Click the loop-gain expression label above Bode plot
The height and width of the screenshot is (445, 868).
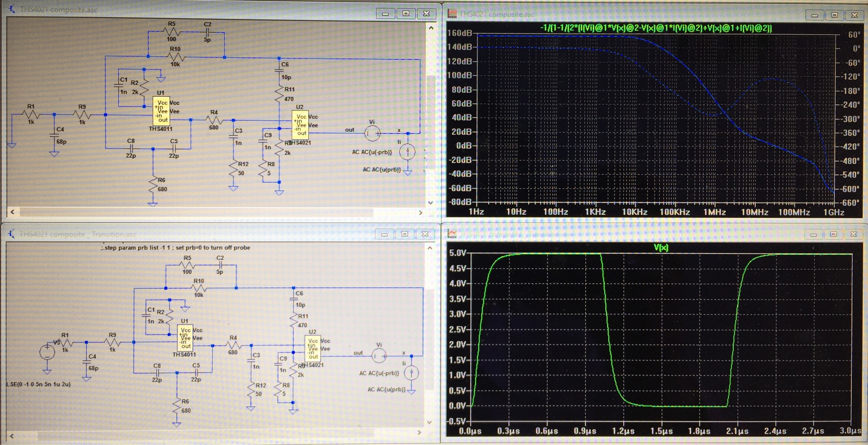click(x=656, y=28)
